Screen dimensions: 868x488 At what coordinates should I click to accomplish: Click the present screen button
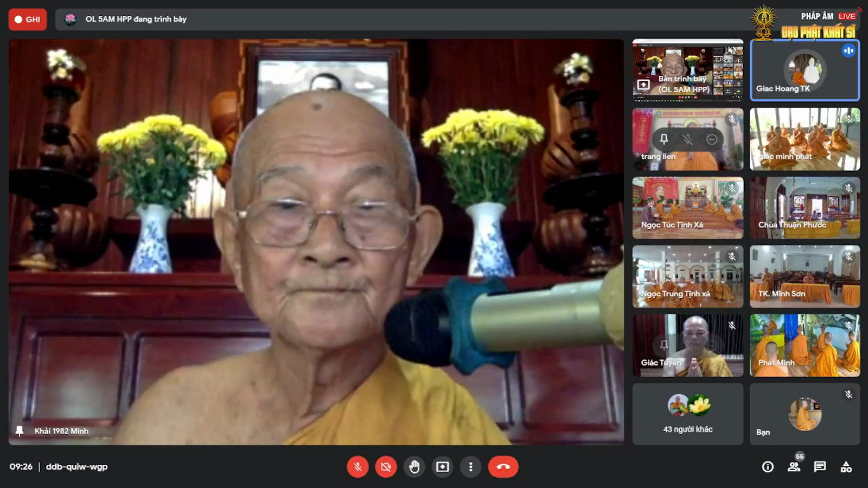(x=443, y=467)
